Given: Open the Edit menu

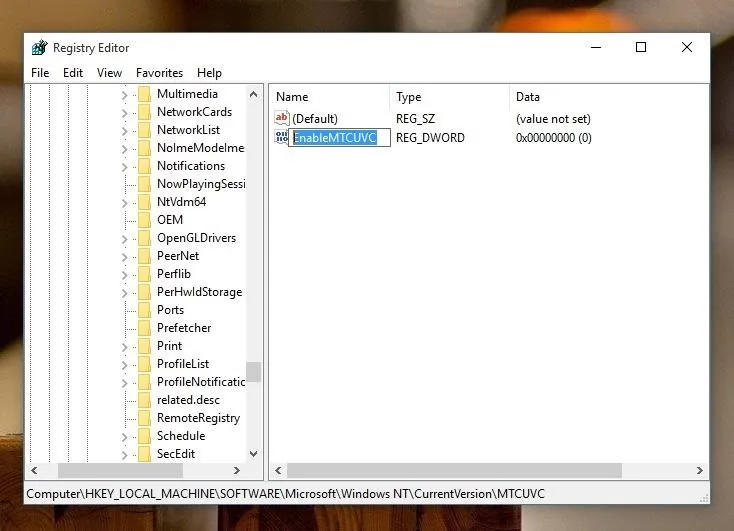Looking at the screenshot, I should (x=73, y=73).
